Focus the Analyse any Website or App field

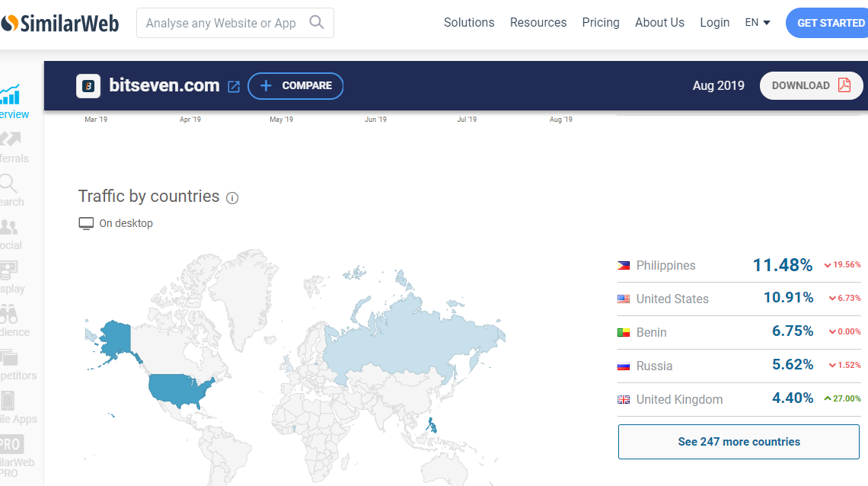[235, 23]
